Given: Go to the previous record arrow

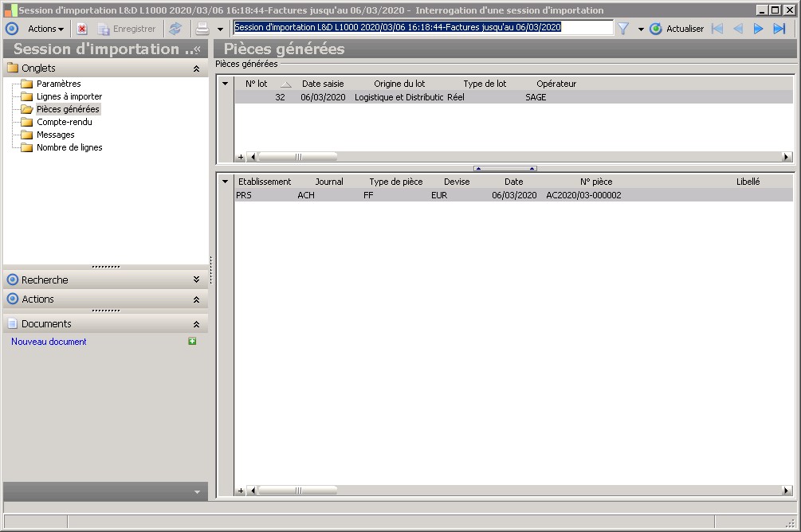Looking at the screenshot, I should [738, 29].
